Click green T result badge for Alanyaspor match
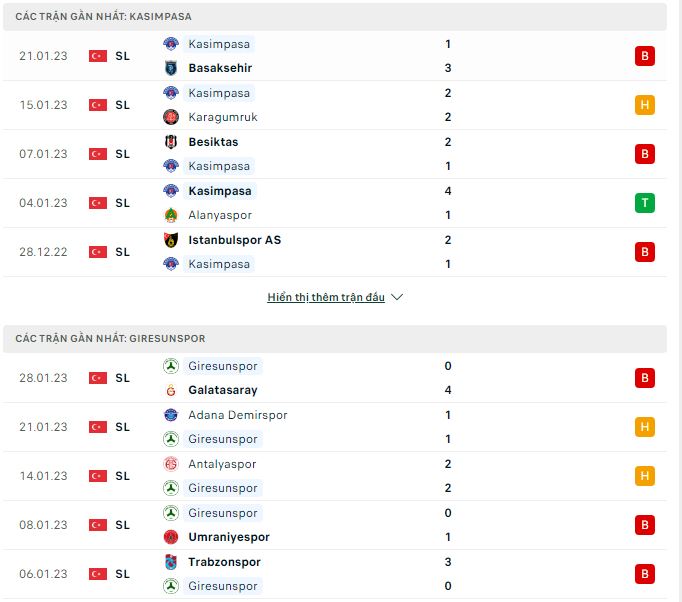The height and width of the screenshot is (602, 682). coord(645,203)
